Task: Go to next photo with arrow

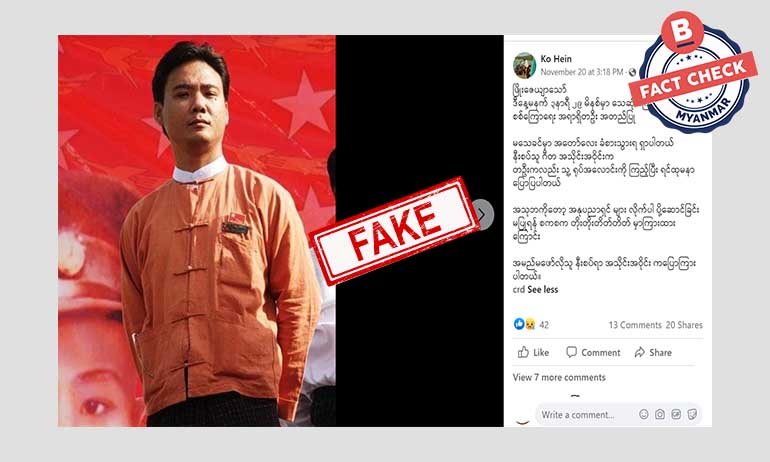Action: tap(483, 215)
